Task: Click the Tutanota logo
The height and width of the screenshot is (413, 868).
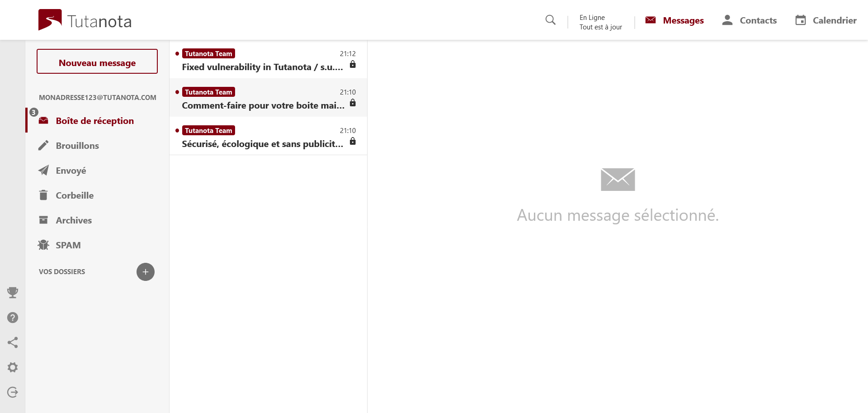Action: point(85,20)
